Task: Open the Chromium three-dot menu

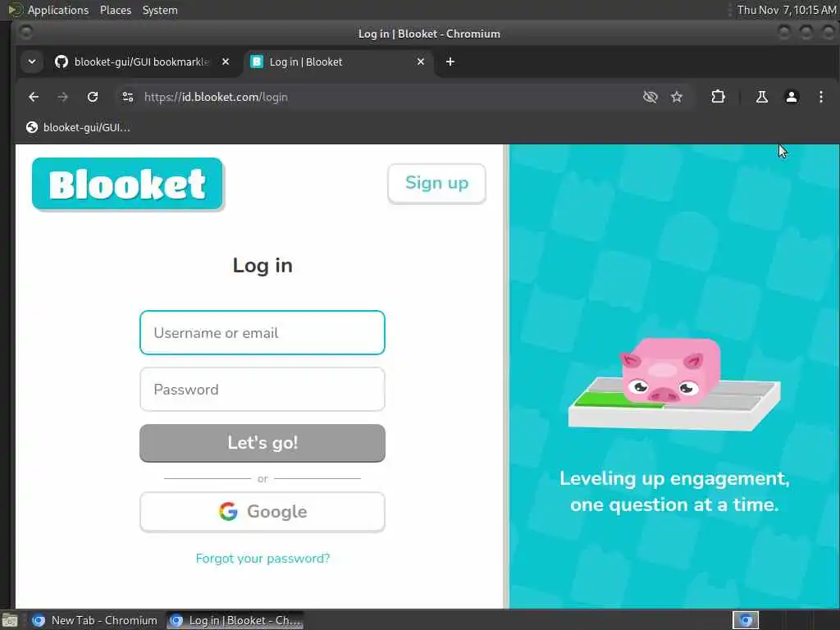Action: [x=820, y=97]
